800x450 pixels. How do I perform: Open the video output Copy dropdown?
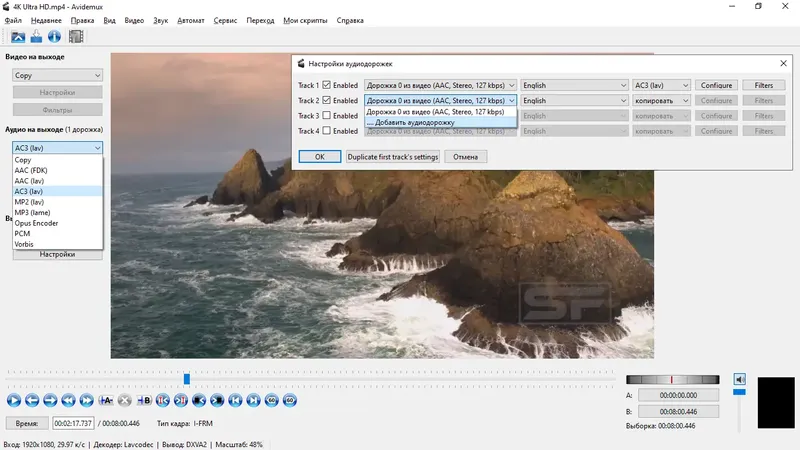[x=57, y=75]
